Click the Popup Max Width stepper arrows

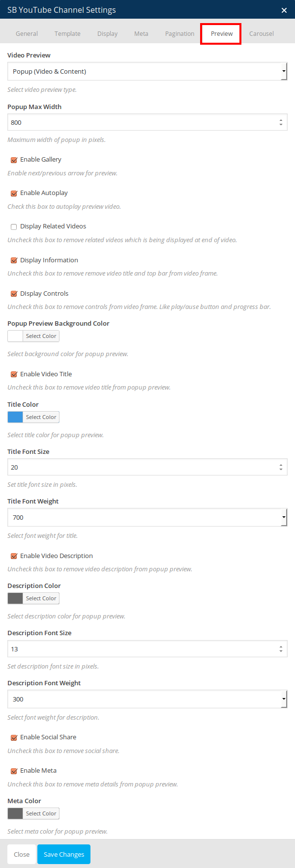[281, 122]
